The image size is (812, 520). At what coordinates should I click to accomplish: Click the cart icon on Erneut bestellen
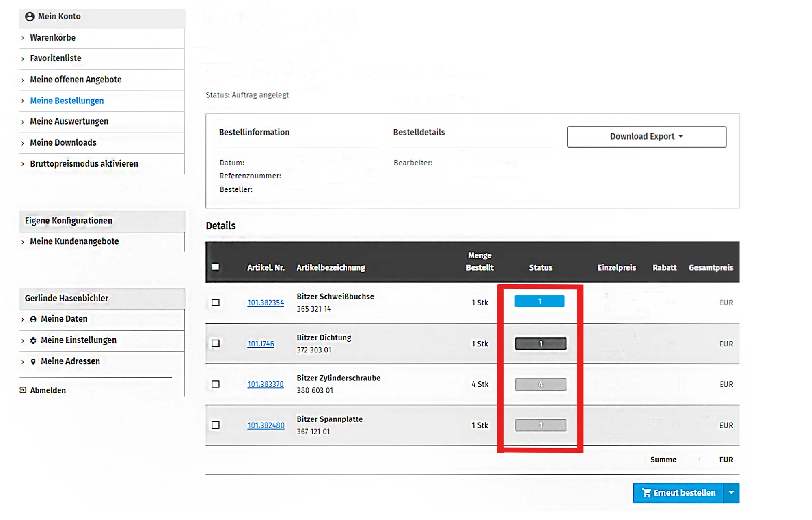[646, 493]
